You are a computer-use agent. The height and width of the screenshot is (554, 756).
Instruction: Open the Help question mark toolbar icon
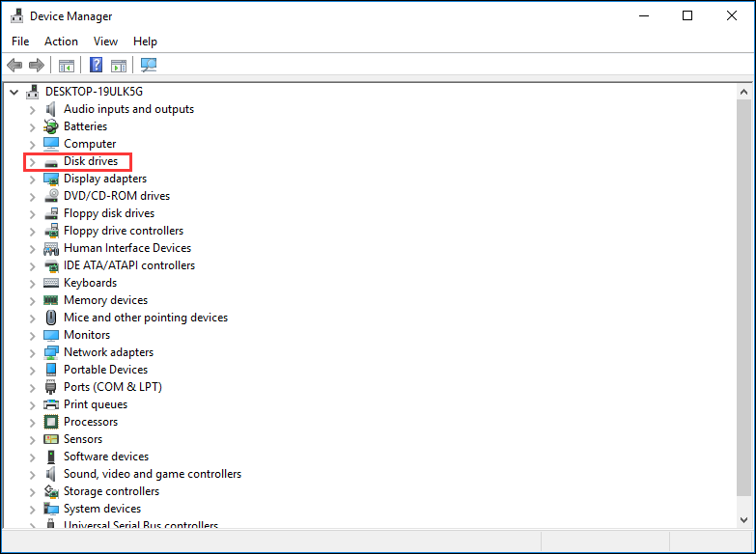pos(96,65)
